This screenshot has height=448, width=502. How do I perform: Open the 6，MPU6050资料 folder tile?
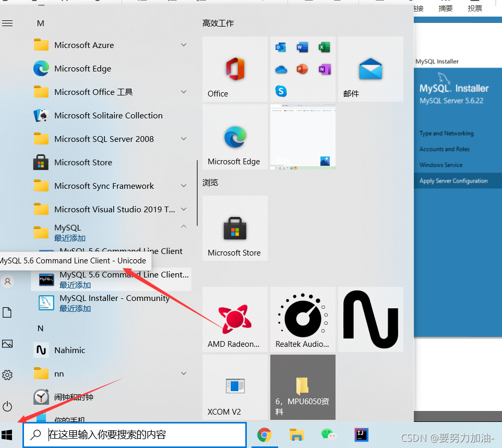pos(303,387)
